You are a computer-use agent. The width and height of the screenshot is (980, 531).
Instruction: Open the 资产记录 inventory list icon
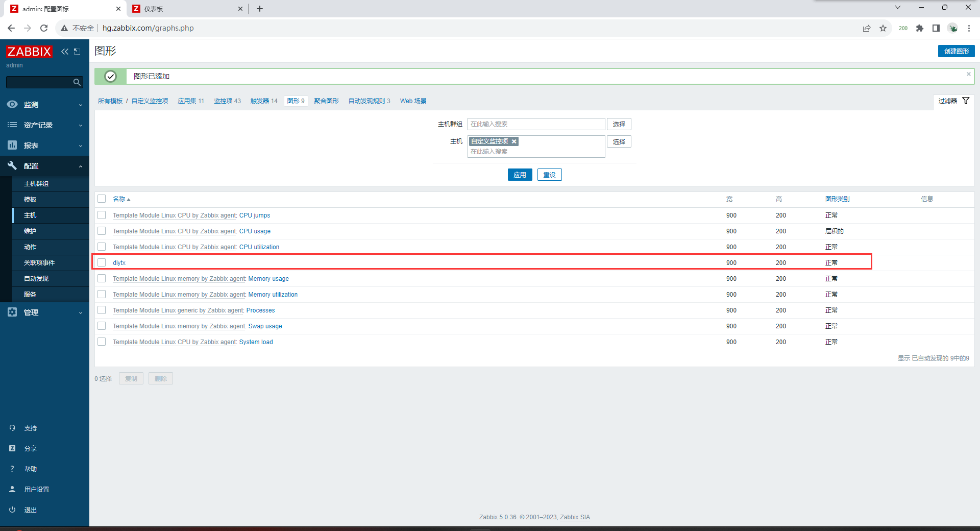click(12, 125)
